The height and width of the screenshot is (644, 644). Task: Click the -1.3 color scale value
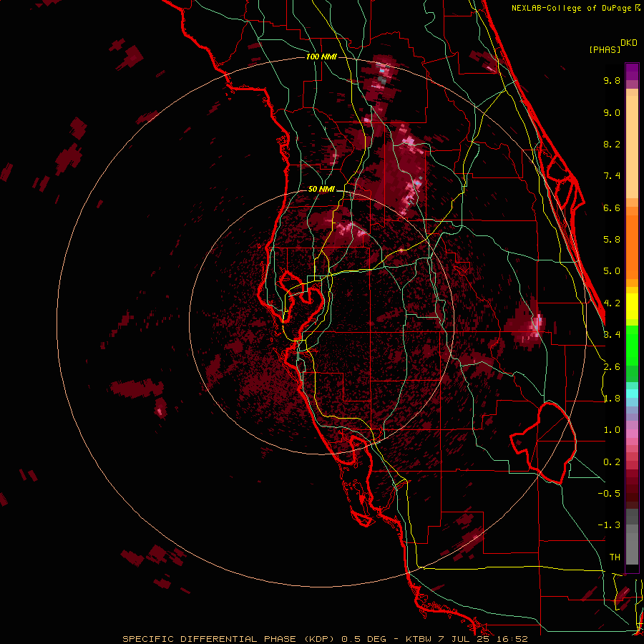coord(609,525)
